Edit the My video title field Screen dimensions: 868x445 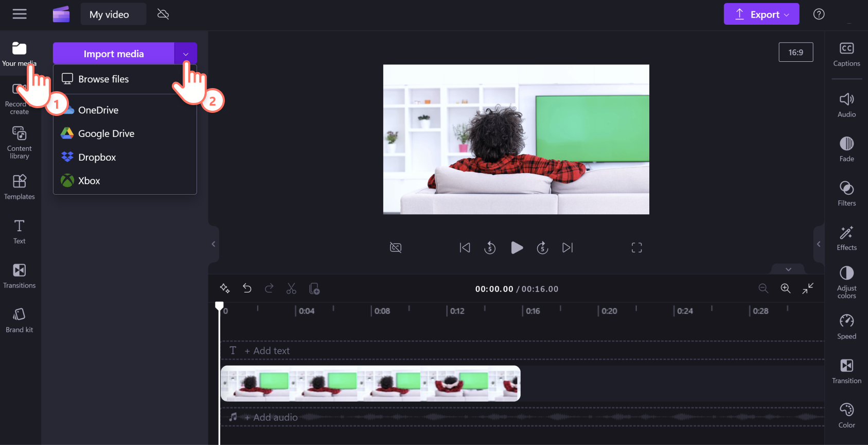point(113,14)
